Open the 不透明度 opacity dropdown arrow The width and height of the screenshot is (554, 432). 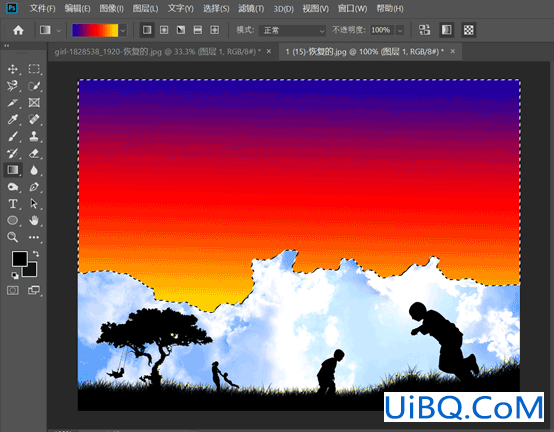(400, 30)
